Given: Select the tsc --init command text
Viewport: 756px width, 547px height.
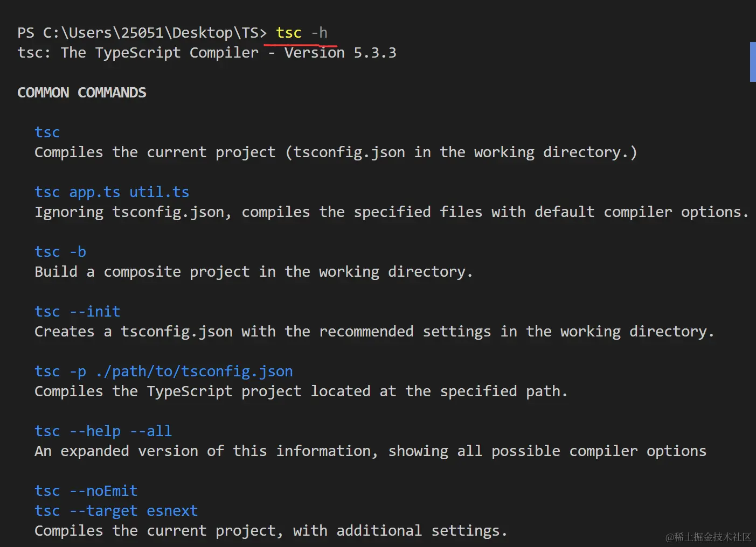Looking at the screenshot, I should pyautogui.click(x=77, y=311).
